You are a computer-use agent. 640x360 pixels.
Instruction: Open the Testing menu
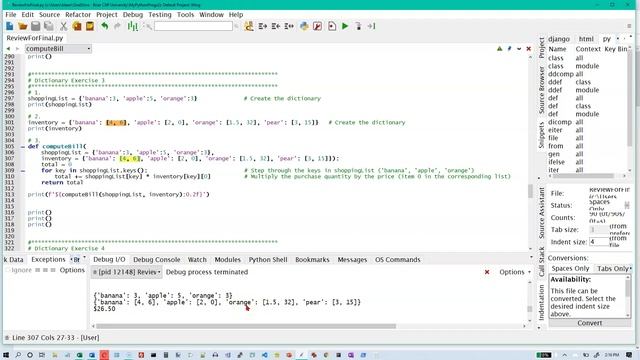coord(160,15)
